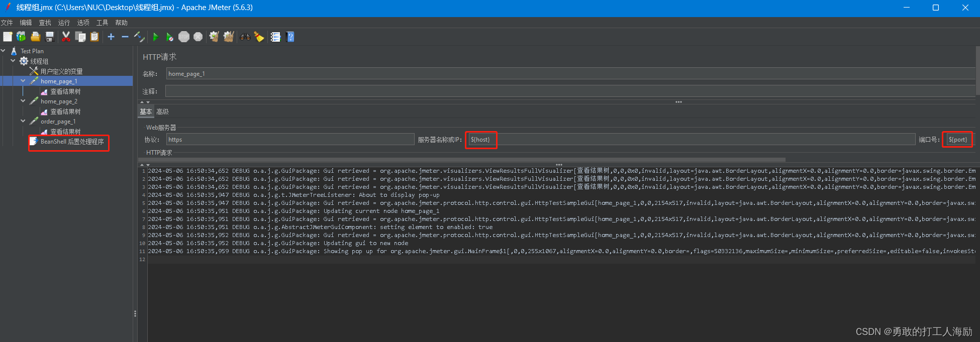The height and width of the screenshot is (342, 980).
Task: Clear all results with double broom icon
Action: point(229,37)
